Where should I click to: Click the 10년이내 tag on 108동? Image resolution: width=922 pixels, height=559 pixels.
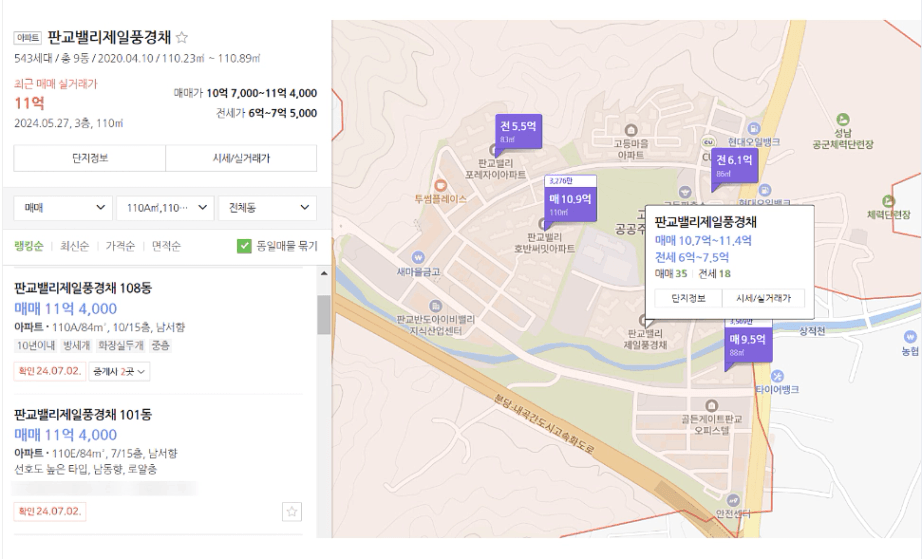click(x=36, y=346)
